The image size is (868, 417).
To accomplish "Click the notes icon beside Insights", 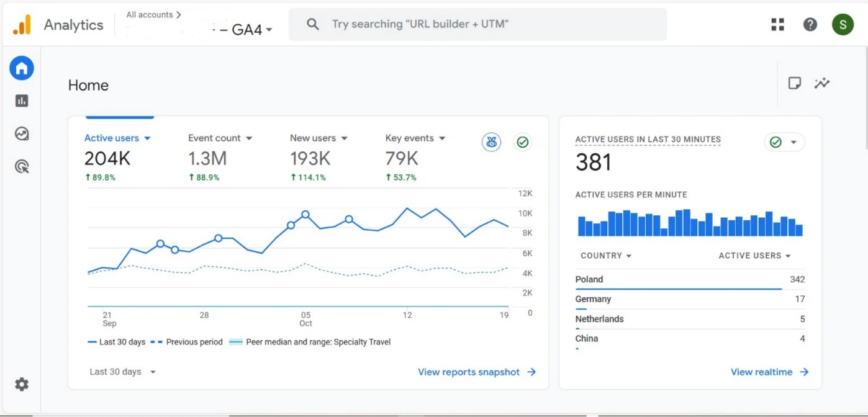I will click(x=794, y=83).
